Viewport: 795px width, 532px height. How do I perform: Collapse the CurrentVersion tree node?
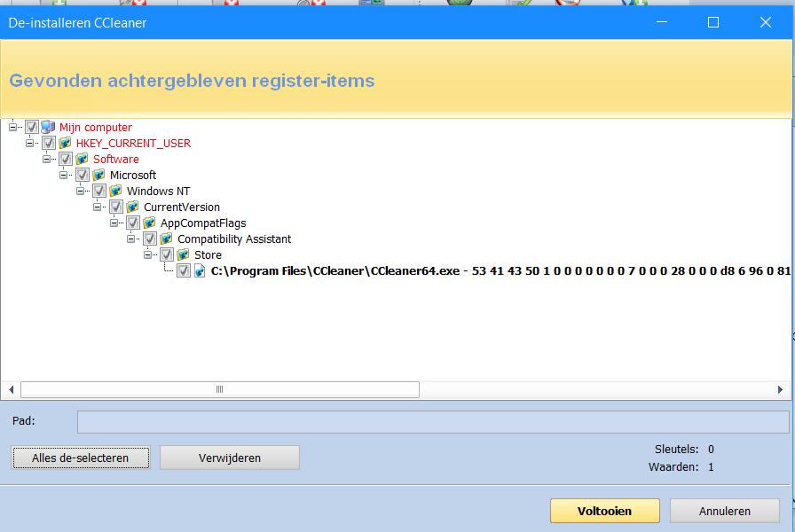[97, 207]
